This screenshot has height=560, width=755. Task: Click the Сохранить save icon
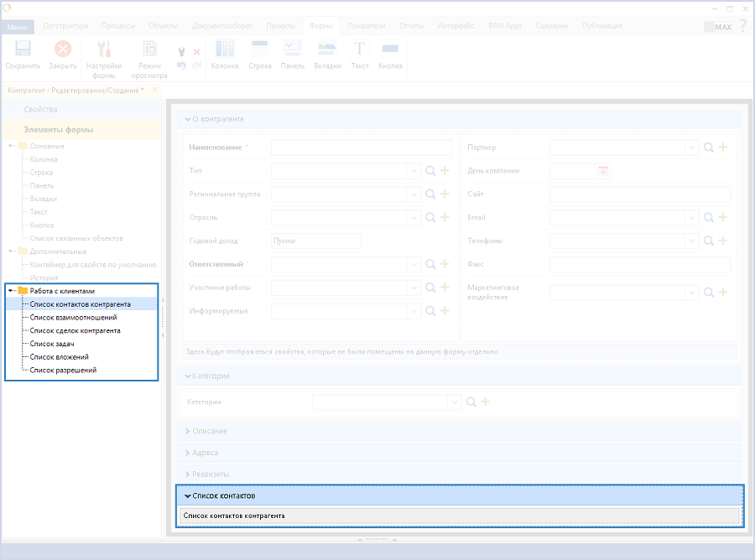(x=23, y=50)
